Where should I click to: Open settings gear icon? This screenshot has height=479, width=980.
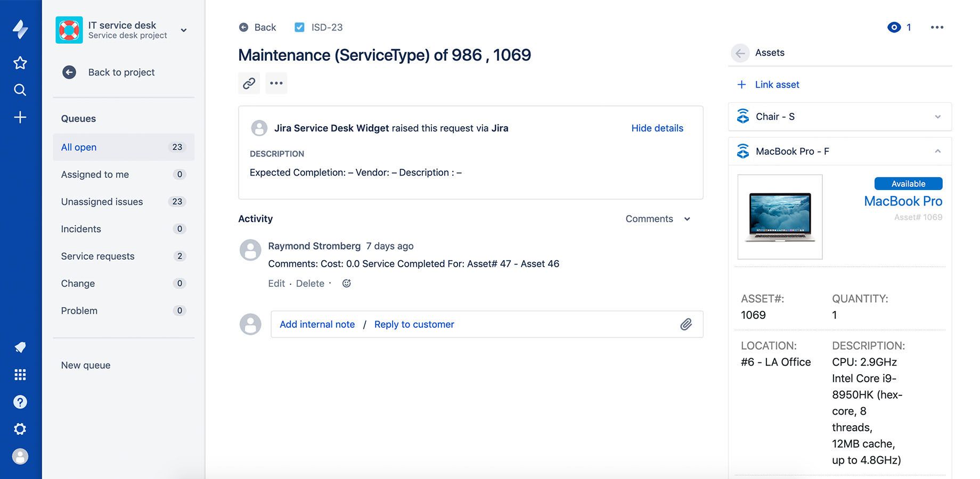[x=20, y=429]
